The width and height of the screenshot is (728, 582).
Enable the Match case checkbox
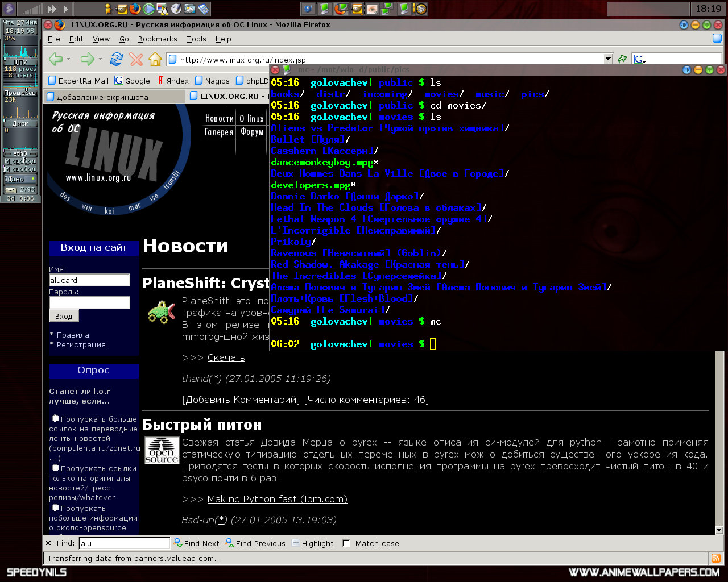coord(346,543)
